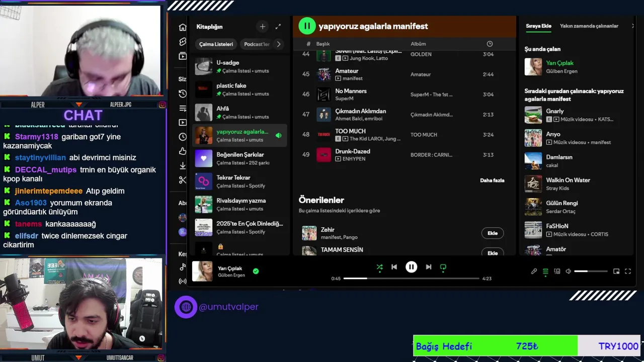Open the miniplayer icon
Screen dimensions: 644x362
[616, 271]
